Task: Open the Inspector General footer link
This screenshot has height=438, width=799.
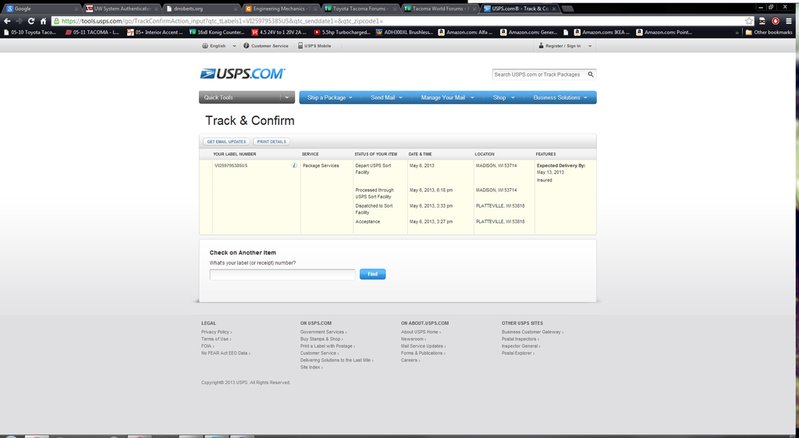Action: pos(521,346)
